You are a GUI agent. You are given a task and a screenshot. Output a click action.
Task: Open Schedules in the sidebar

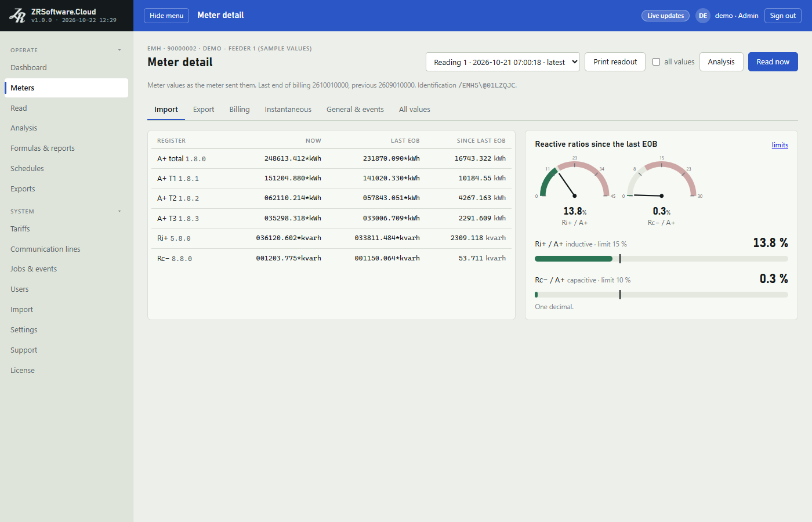click(66, 169)
